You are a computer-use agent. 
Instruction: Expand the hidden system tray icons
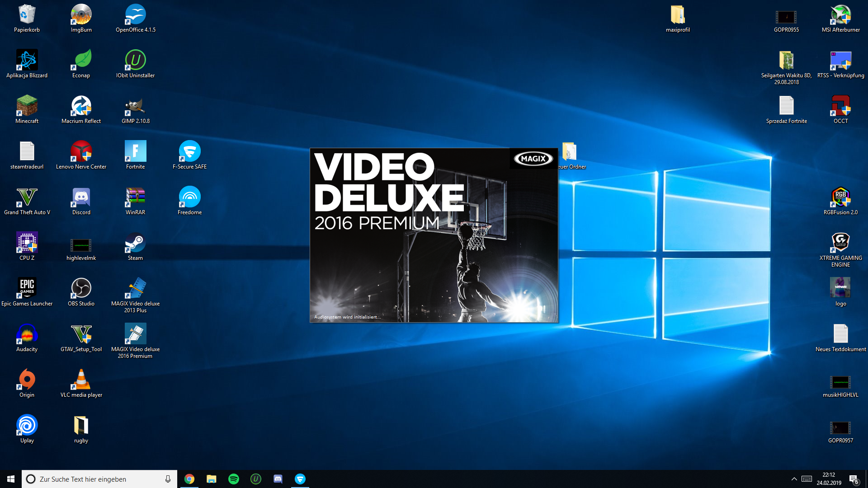pos(794,479)
